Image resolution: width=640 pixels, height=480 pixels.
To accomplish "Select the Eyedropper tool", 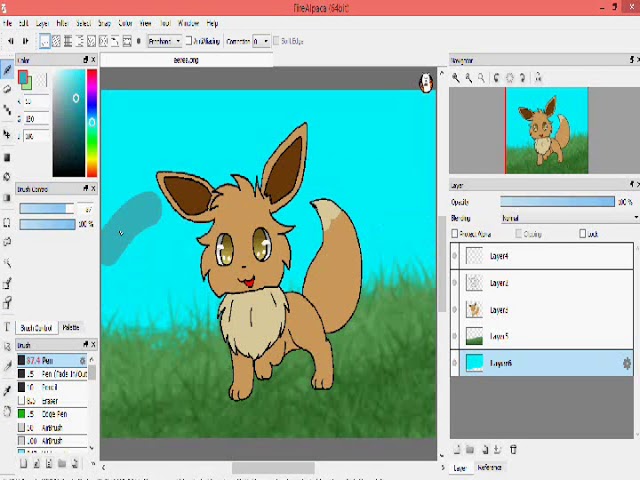I will click(x=7, y=391).
